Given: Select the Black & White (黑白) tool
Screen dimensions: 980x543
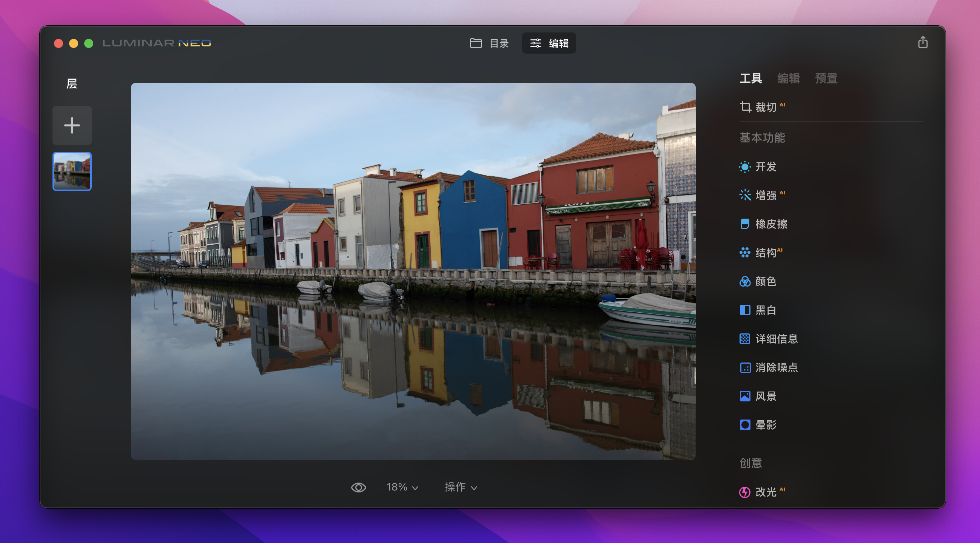Looking at the screenshot, I should tap(765, 310).
